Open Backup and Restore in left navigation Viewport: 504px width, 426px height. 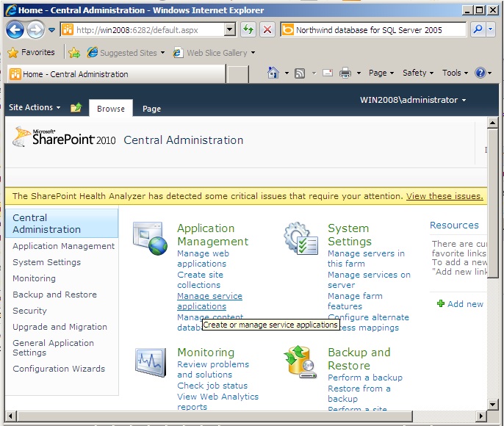coord(54,295)
